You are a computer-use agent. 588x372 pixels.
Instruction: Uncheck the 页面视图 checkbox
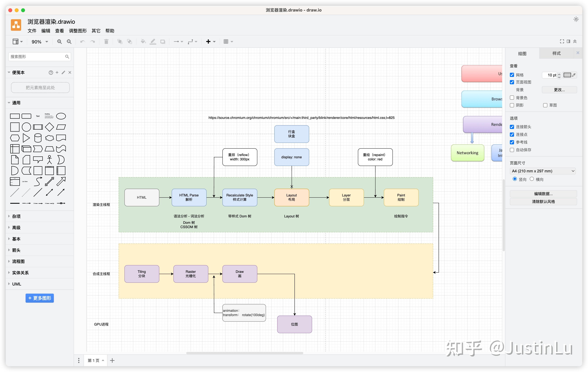tap(512, 82)
